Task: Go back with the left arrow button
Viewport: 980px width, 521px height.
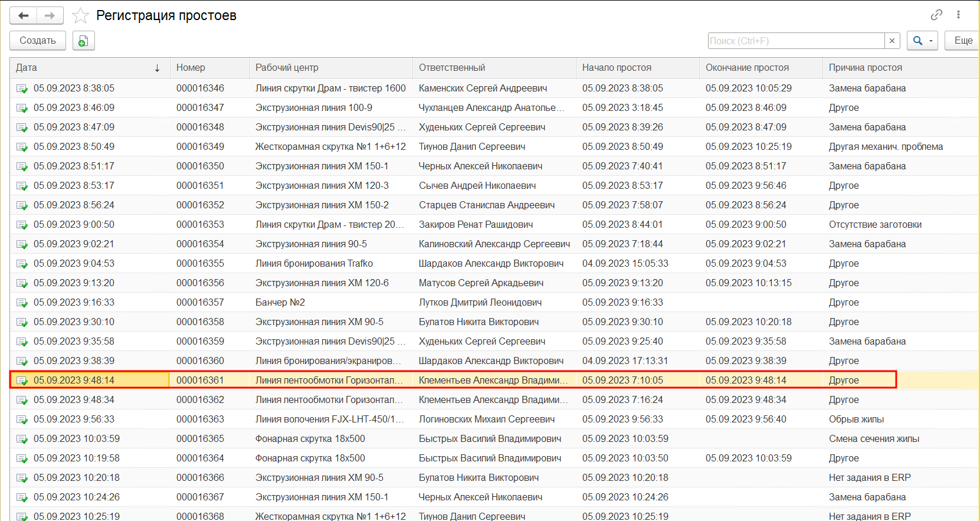Action: click(24, 15)
